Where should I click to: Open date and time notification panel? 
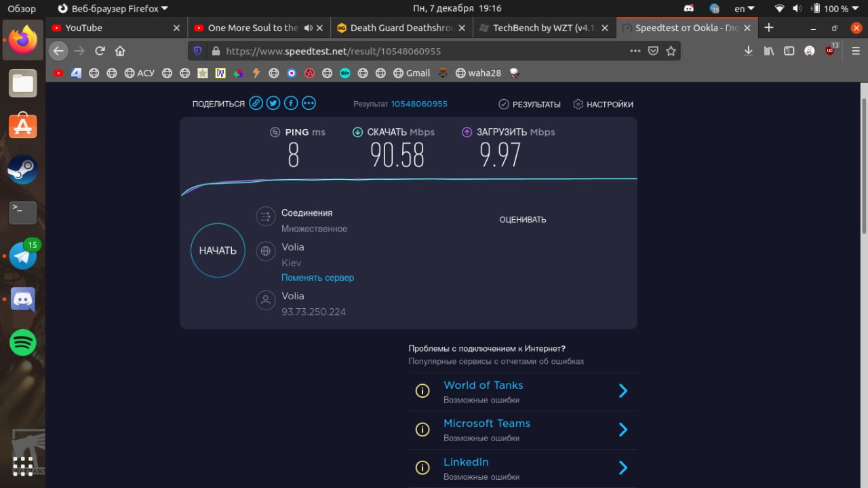pyautogui.click(x=457, y=9)
